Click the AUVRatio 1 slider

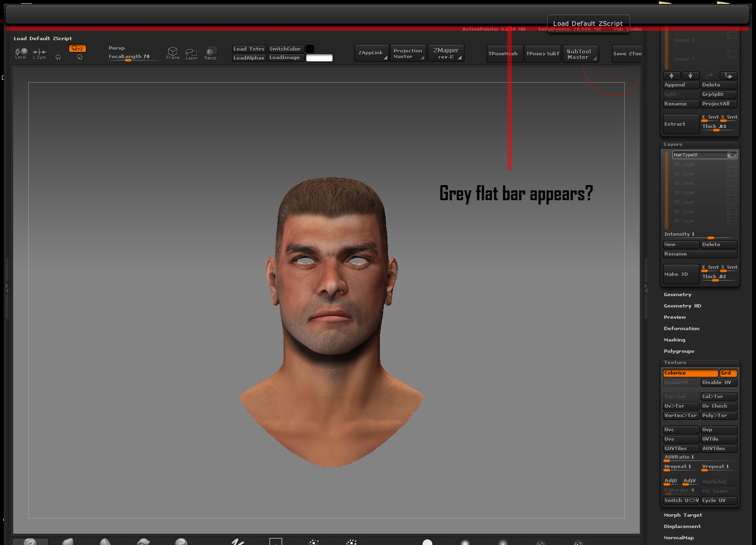tap(700, 458)
